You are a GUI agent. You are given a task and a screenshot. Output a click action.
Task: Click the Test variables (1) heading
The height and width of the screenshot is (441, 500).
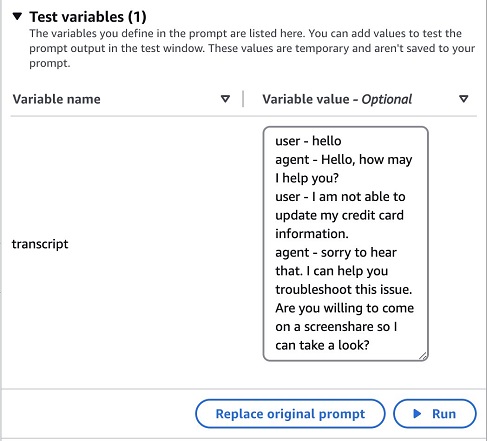(88, 17)
